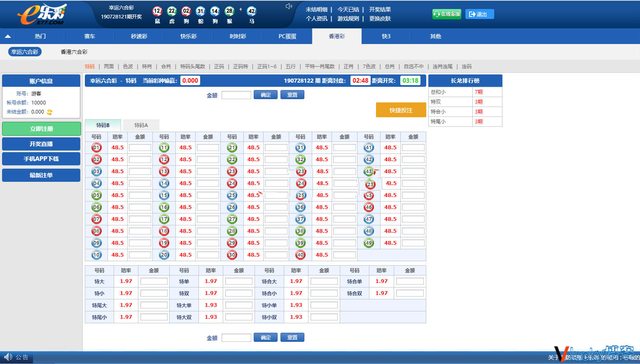640x364 pixels.
Task: Open 更换皮肤 skin changer
Action: pyautogui.click(x=380, y=19)
